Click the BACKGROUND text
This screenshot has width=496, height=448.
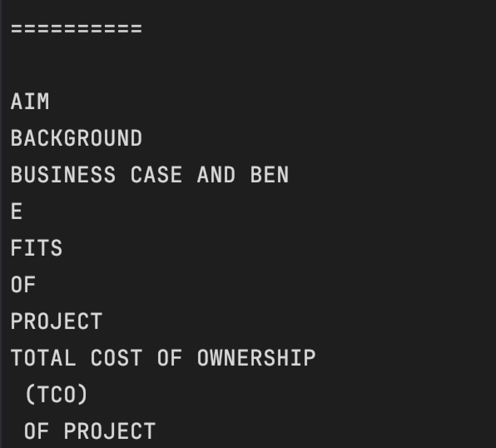tap(76, 138)
